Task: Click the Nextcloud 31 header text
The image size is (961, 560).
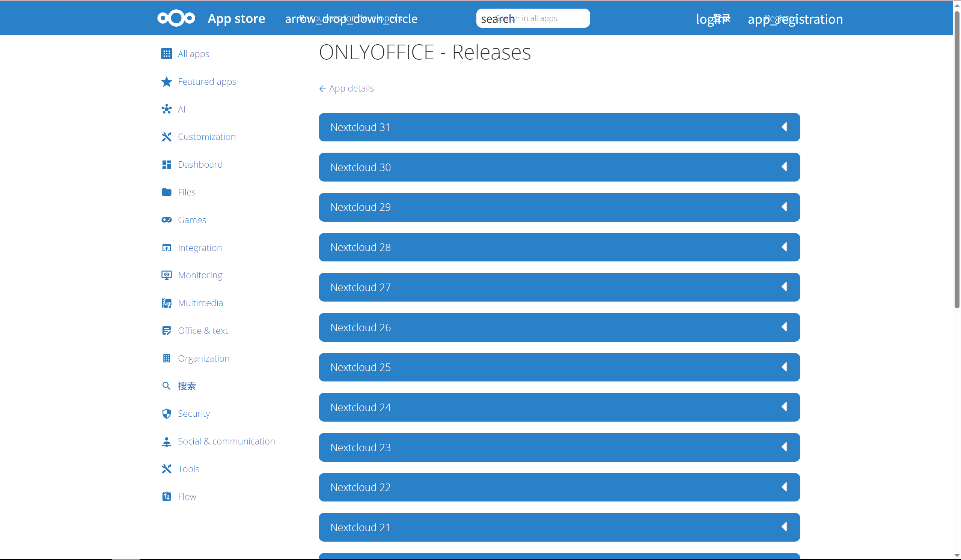Action: [360, 127]
